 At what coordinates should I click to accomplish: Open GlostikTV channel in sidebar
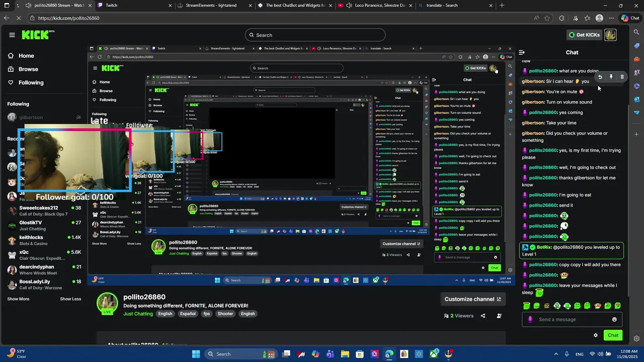pos(44,226)
